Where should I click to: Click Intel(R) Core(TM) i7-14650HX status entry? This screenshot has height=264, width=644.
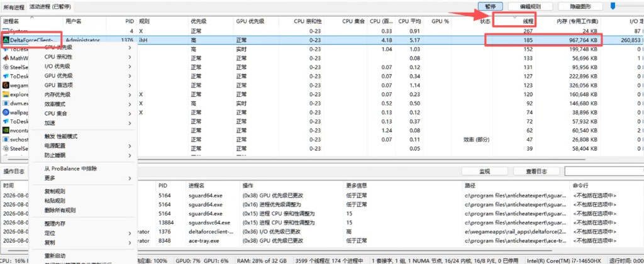point(563,260)
